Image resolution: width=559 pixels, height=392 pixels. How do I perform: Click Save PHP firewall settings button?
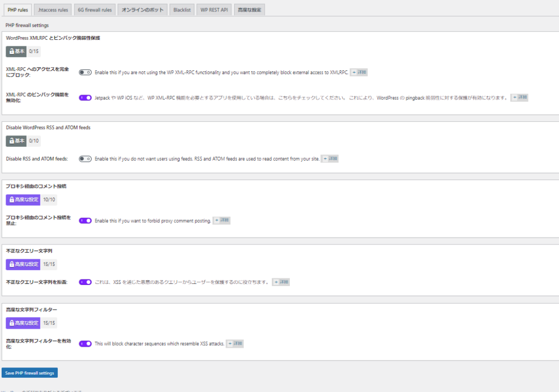pos(29,373)
